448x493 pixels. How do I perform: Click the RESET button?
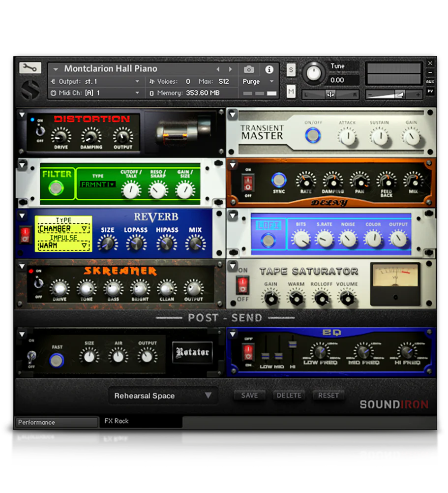coord(328,395)
